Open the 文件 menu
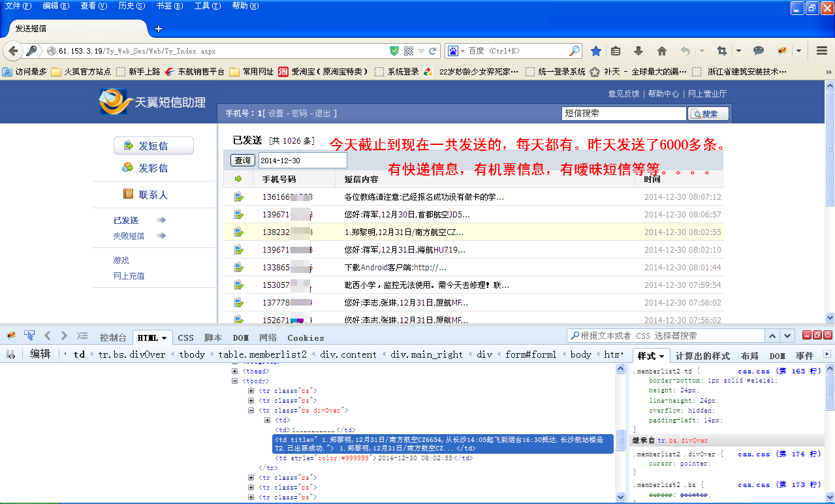Image resolution: width=835 pixels, height=504 pixels. pyautogui.click(x=18, y=6)
